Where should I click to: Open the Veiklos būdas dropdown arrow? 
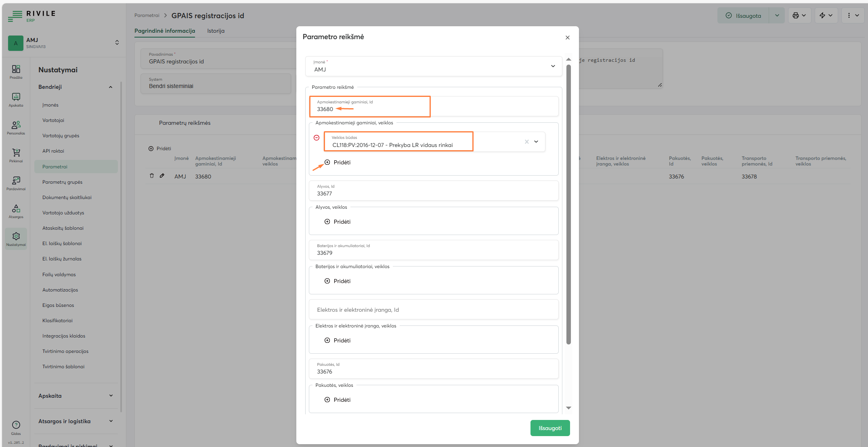[x=536, y=142]
